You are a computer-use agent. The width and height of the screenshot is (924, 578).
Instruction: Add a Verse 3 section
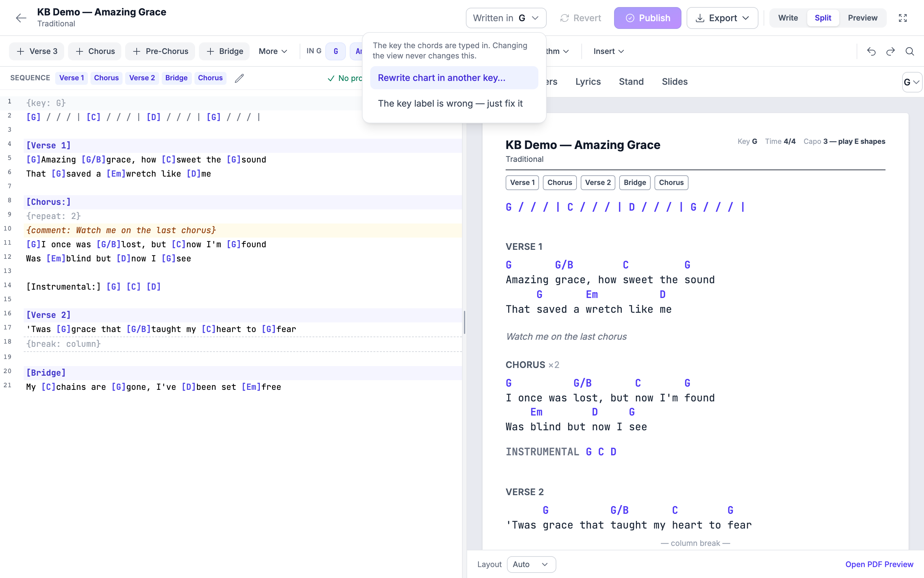pos(37,51)
